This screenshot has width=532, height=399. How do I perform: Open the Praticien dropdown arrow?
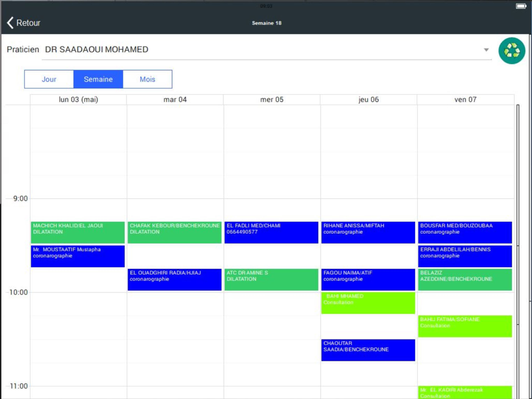click(x=486, y=50)
